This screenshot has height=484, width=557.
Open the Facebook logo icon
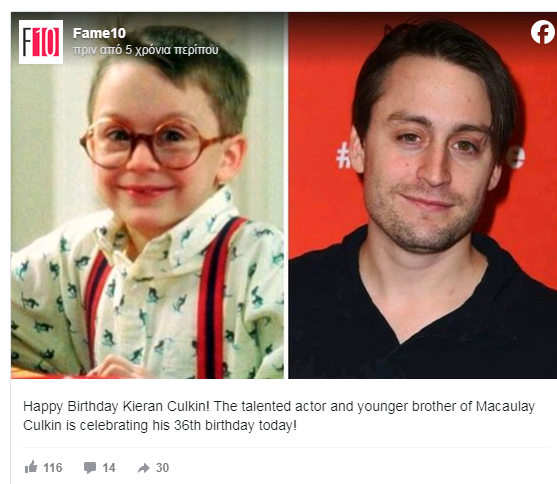coord(542,32)
